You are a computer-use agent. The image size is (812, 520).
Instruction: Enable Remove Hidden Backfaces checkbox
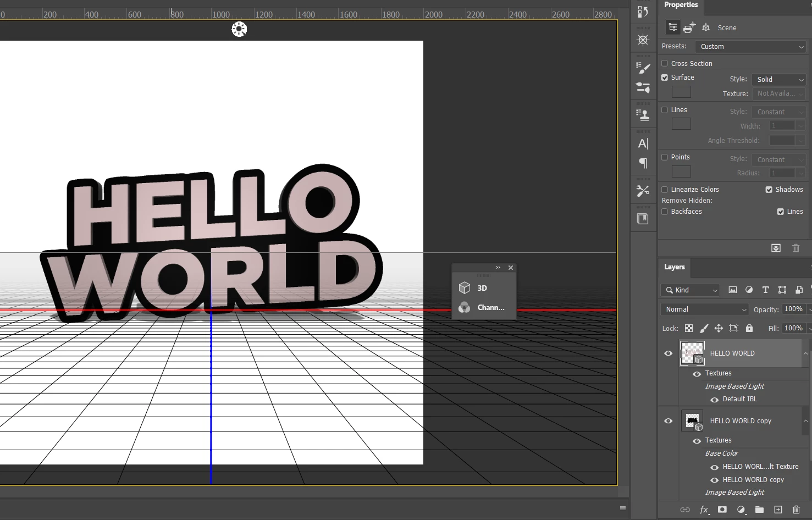pos(665,212)
